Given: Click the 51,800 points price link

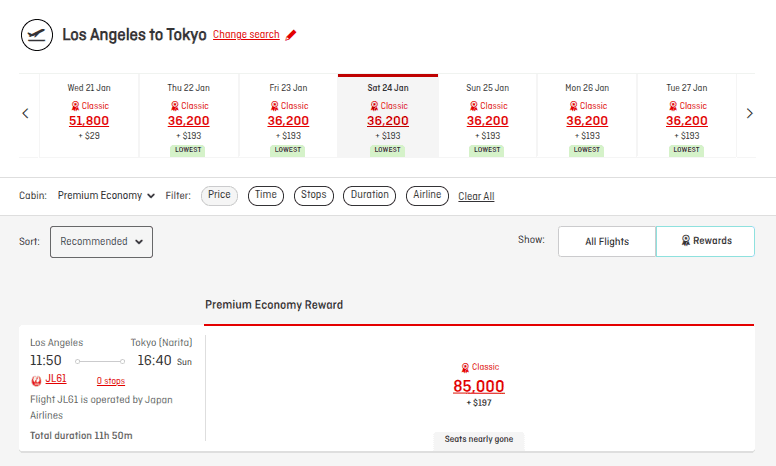Looking at the screenshot, I should point(89,121).
